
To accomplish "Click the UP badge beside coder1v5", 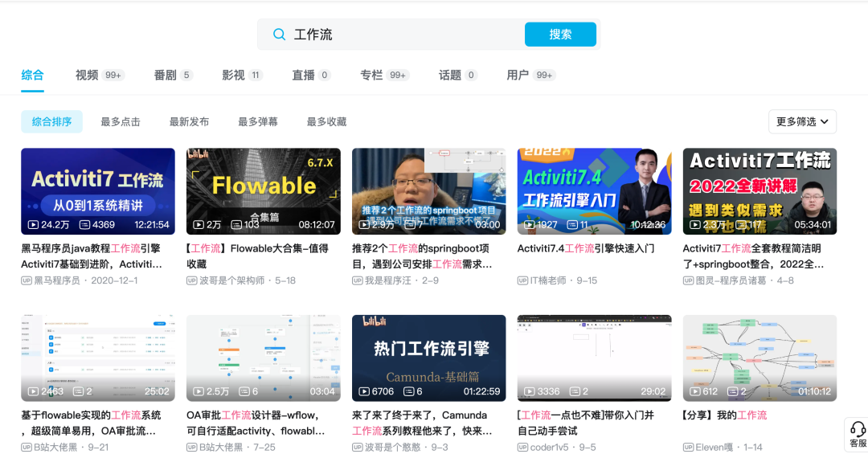I will (522, 447).
